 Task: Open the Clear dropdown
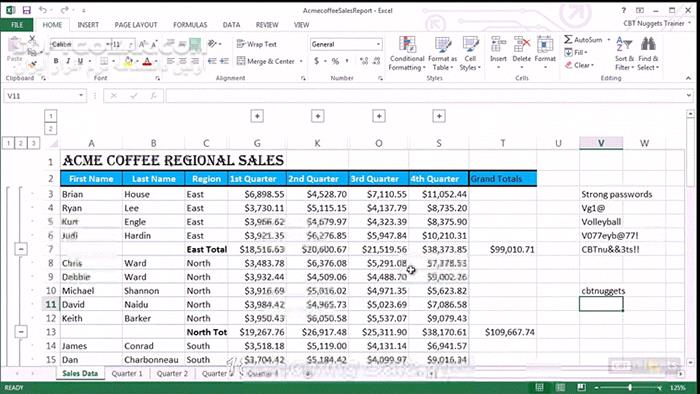point(580,65)
